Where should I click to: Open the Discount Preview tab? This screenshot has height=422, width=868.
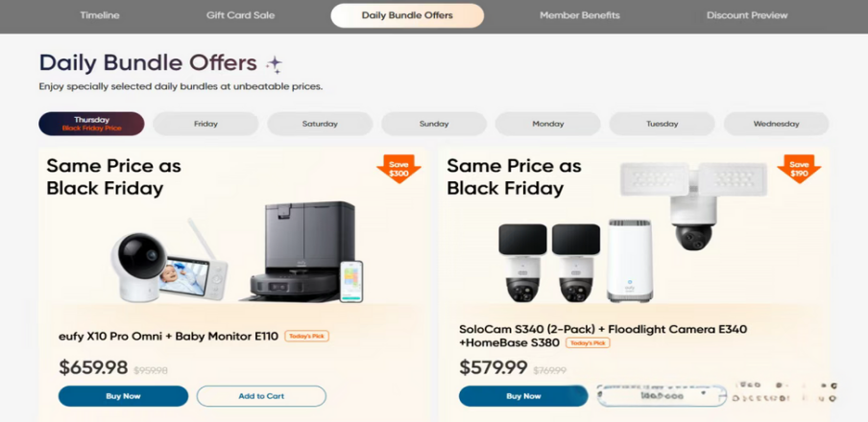pyautogui.click(x=747, y=15)
